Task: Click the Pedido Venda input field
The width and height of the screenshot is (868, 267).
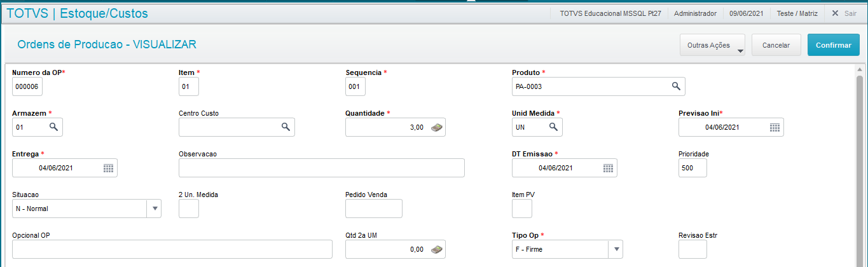Action: pyautogui.click(x=374, y=209)
